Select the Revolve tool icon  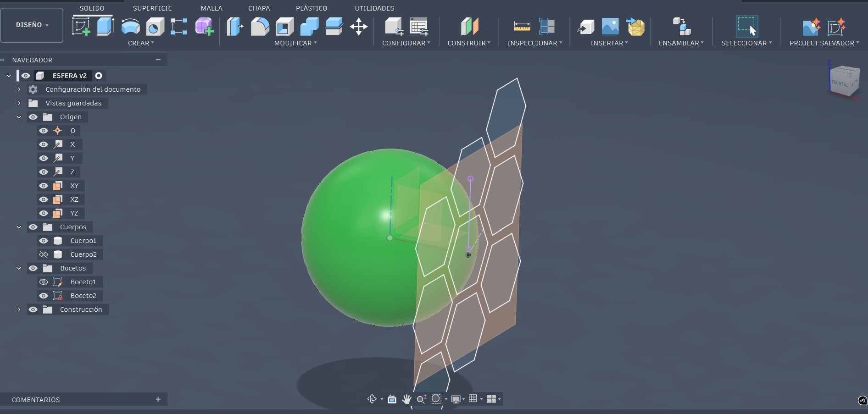point(131,27)
